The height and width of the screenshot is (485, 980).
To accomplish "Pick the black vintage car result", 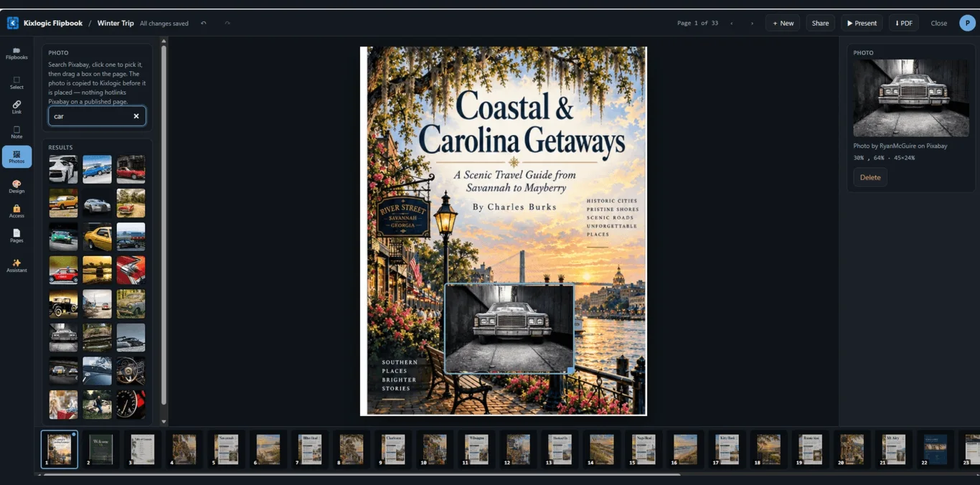I will [63, 304].
